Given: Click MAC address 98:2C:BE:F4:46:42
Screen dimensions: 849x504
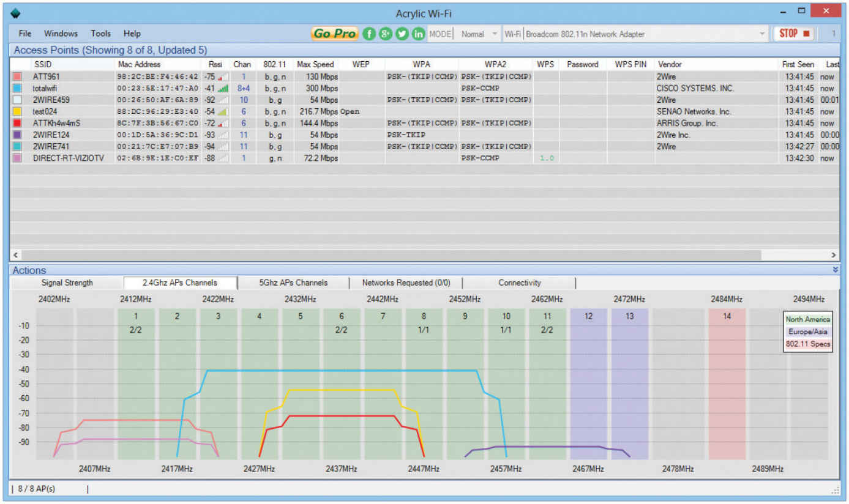Looking at the screenshot, I should (157, 77).
